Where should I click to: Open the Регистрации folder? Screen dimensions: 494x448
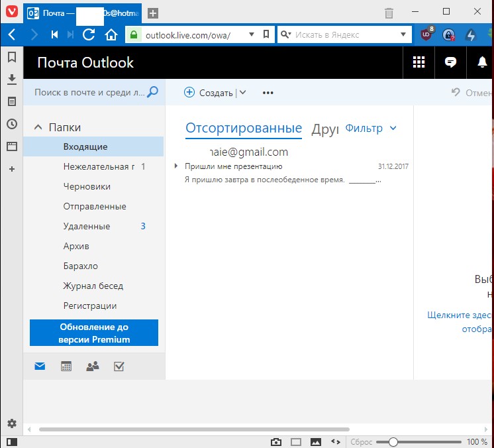click(93, 306)
